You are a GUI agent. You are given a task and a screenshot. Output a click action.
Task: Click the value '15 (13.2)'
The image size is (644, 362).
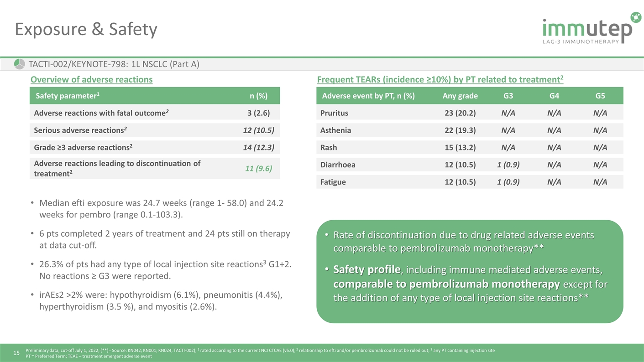tap(460, 148)
